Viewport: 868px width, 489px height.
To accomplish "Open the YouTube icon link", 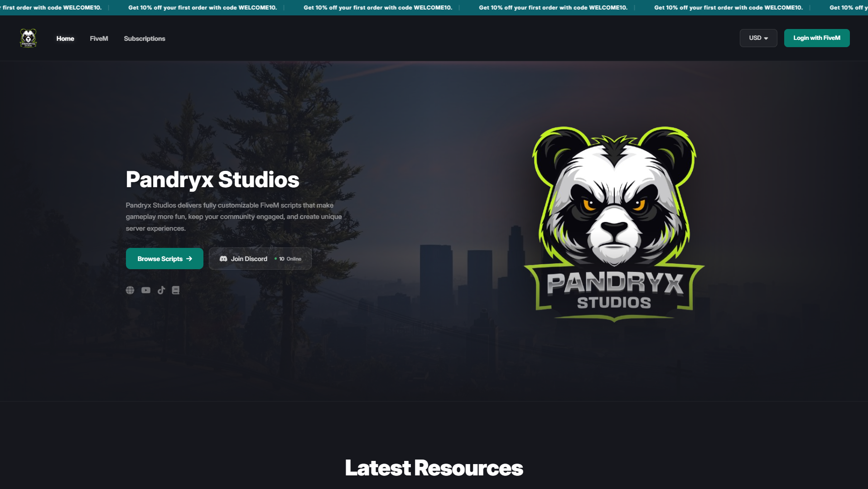I will (x=146, y=290).
